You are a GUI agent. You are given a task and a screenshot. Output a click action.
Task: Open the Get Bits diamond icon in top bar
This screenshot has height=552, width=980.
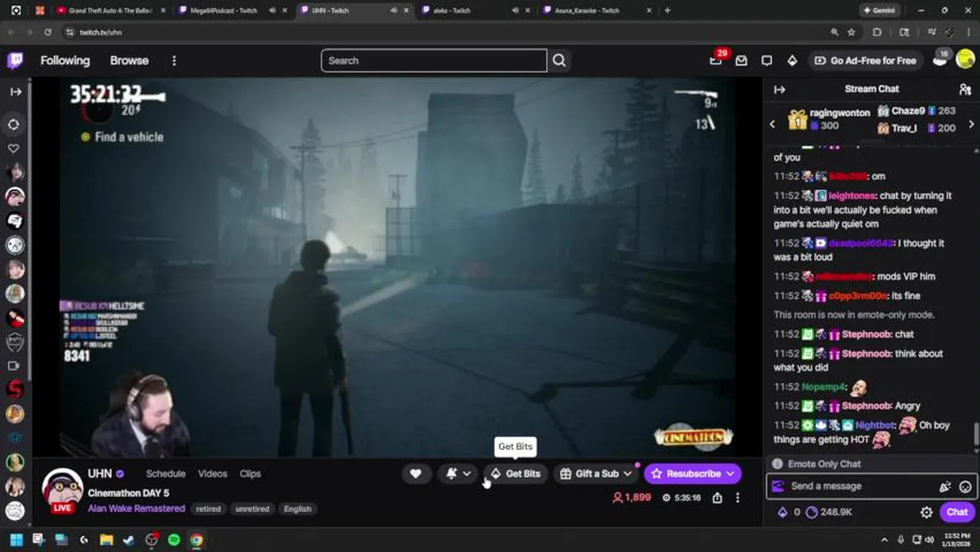click(792, 61)
